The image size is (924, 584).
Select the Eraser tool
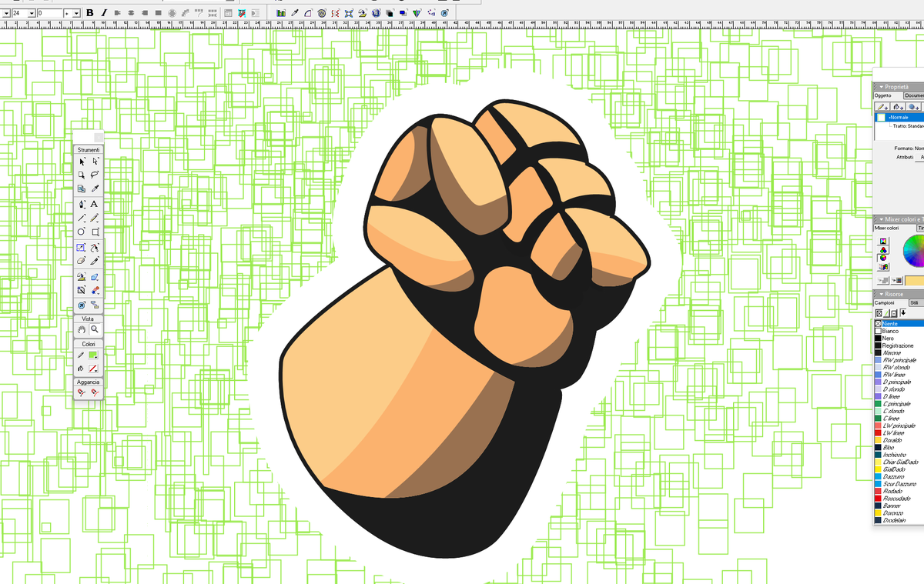(82, 261)
